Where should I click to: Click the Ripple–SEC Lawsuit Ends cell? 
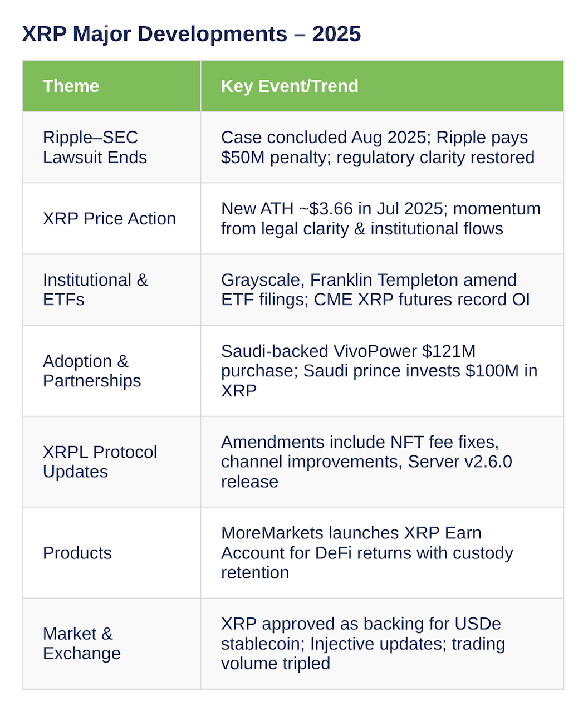111,148
